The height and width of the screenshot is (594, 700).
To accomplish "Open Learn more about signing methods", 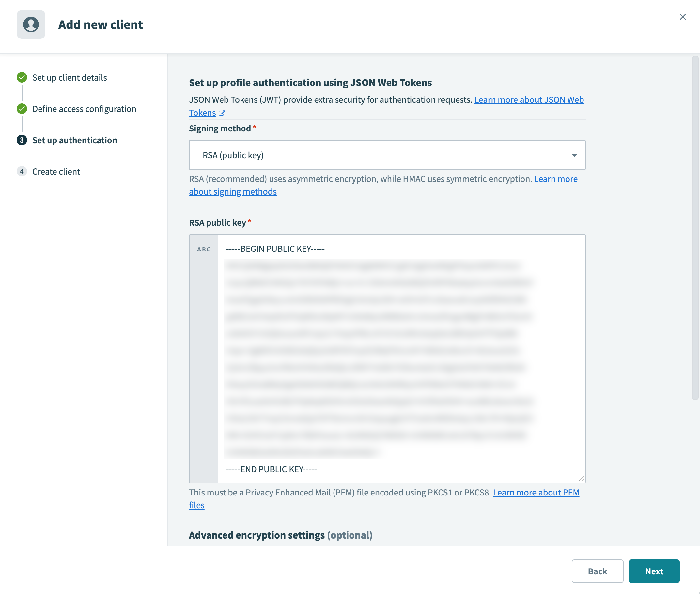I will tap(233, 191).
